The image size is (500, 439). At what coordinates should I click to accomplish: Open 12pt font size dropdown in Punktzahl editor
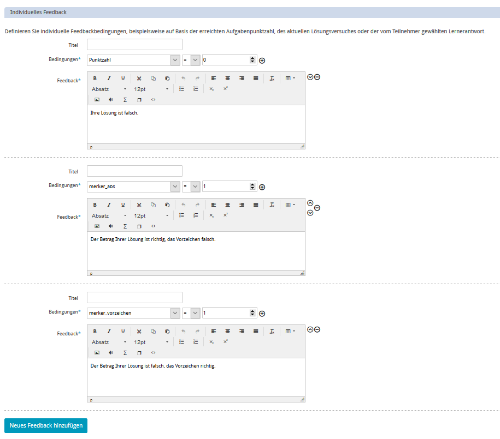[x=151, y=89]
